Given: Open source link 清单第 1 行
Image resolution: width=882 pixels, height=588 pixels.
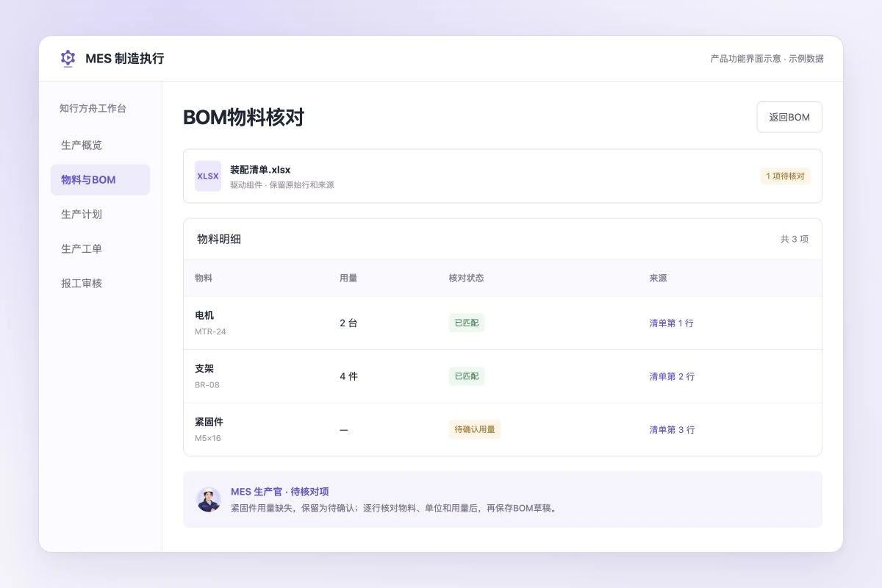Looking at the screenshot, I should [x=671, y=323].
